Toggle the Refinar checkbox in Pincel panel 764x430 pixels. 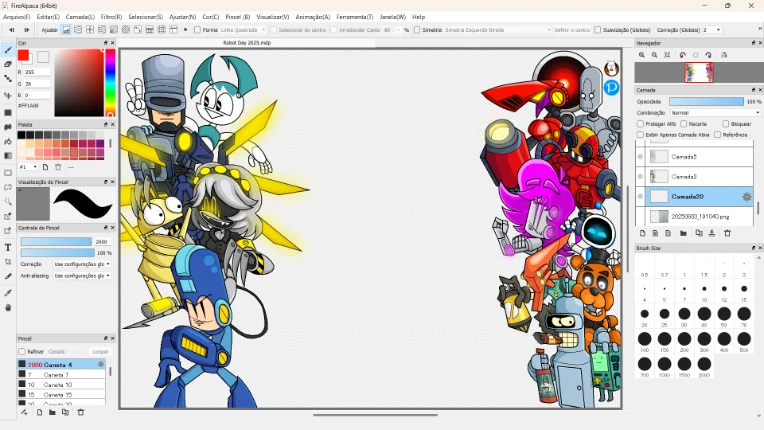[x=21, y=351]
